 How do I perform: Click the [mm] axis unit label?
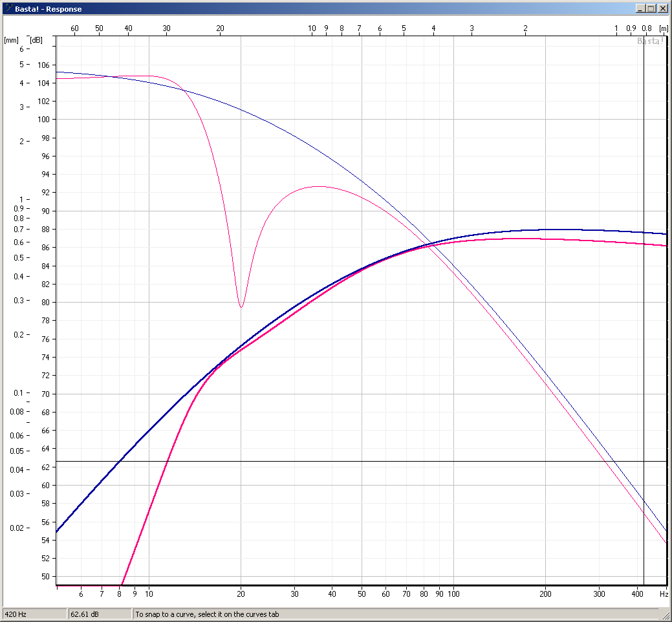[12, 40]
